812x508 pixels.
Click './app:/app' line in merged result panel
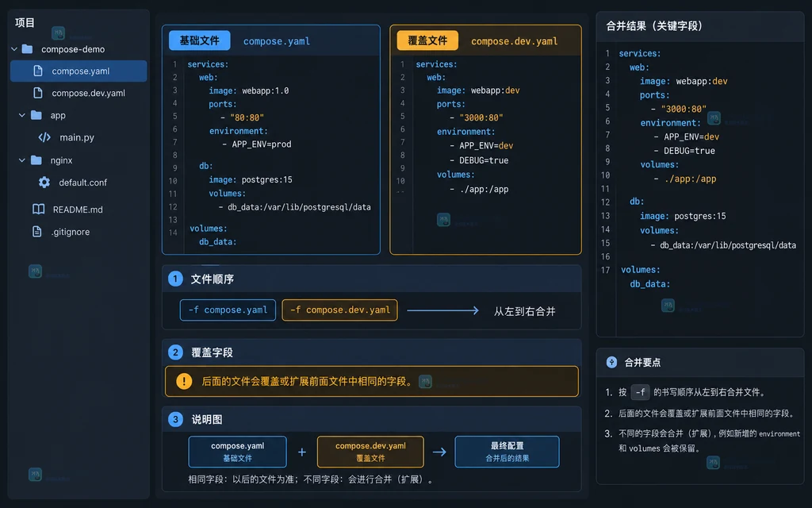point(684,179)
